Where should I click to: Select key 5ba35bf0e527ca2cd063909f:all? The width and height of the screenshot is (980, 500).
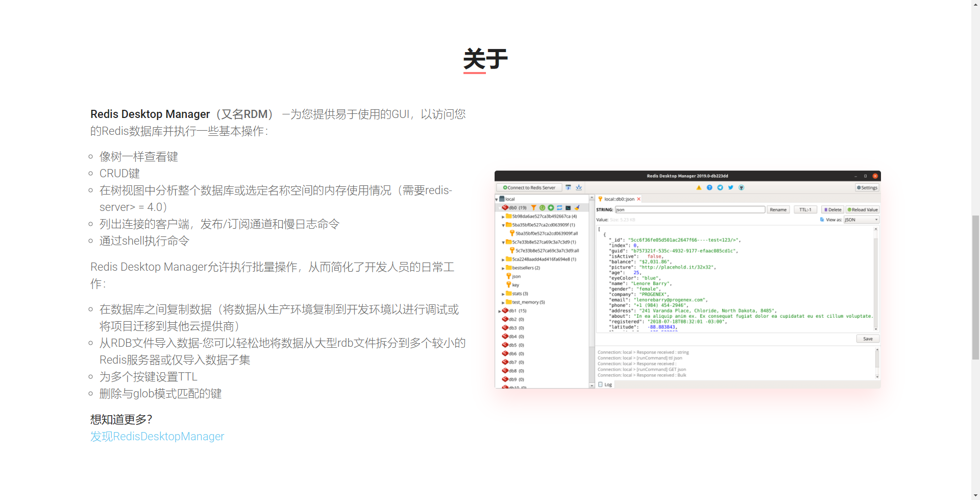click(544, 233)
